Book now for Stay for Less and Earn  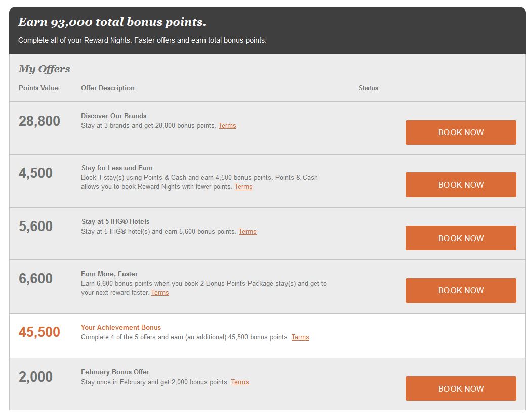point(461,185)
